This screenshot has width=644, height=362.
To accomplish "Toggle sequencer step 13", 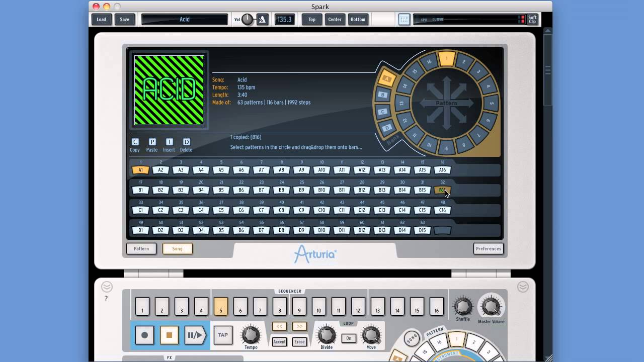I will pyautogui.click(x=377, y=306).
